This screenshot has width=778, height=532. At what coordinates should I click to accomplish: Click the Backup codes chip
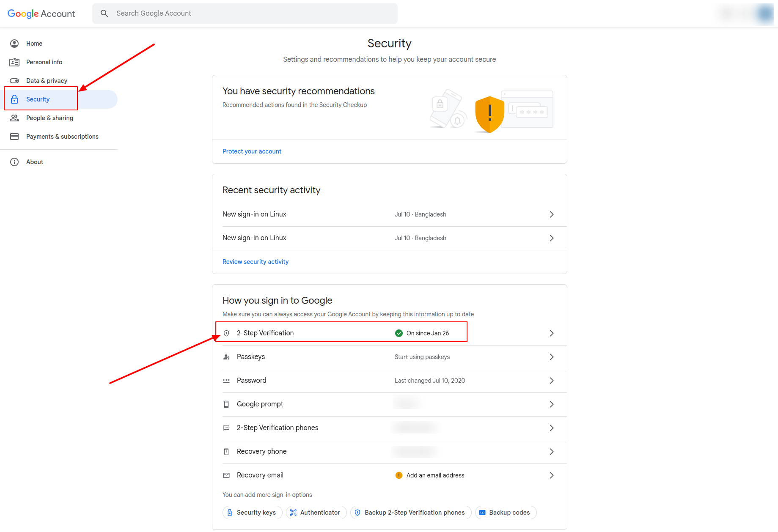click(x=506, y=513)
